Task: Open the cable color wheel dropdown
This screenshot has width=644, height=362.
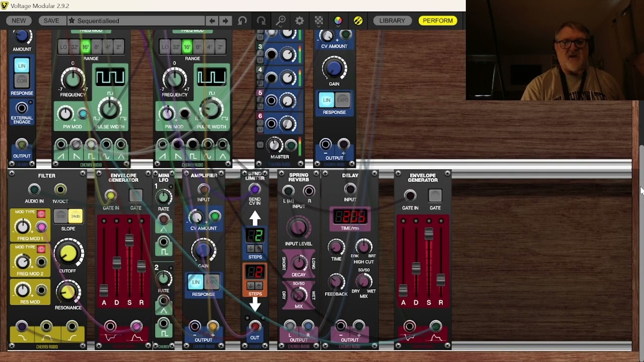Action: [338, 21]
